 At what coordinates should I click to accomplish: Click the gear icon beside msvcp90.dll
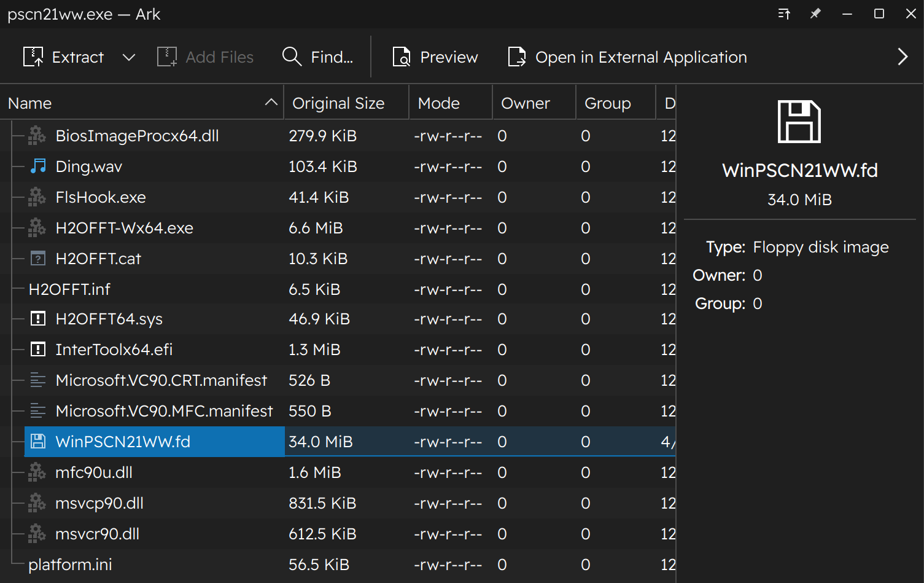click(x=37, y=503)
